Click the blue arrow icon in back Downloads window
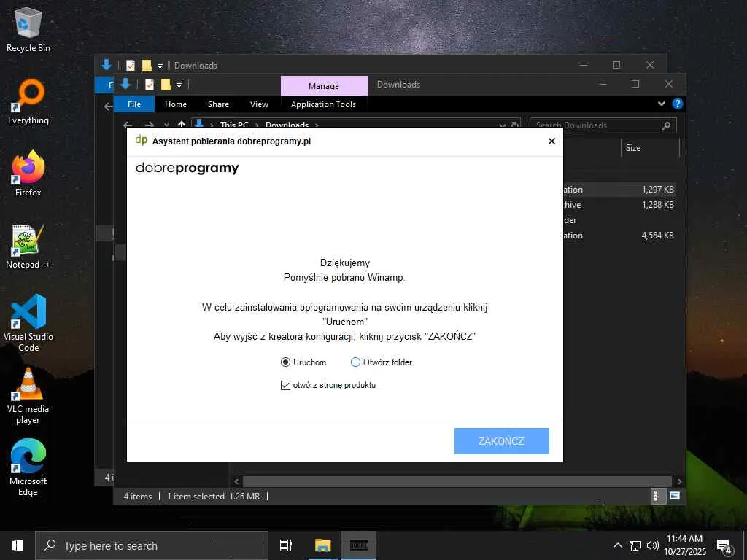 pyautogui.click(x=107, y=65)
